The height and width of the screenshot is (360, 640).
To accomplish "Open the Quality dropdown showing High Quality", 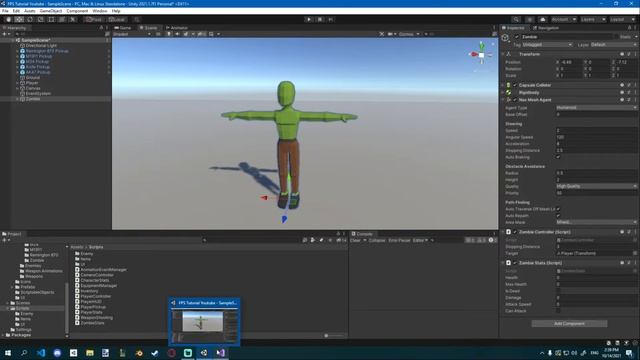I will point(596,186).
